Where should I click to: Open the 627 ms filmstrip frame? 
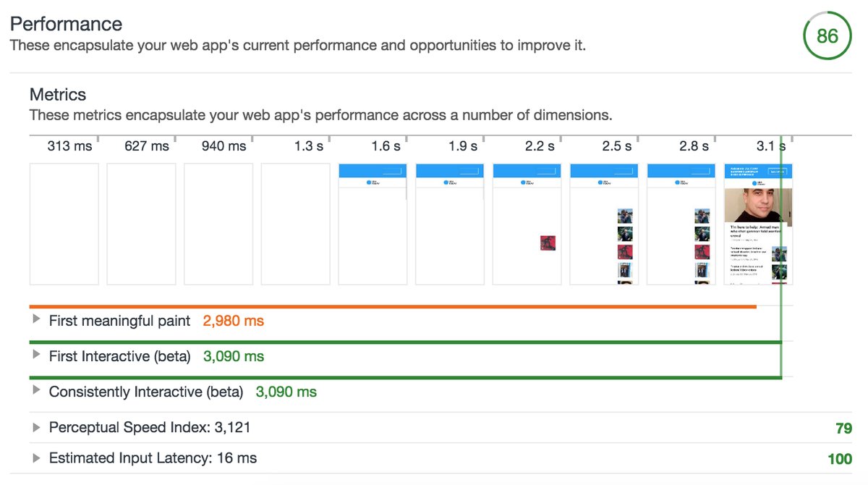pos(141,224)
